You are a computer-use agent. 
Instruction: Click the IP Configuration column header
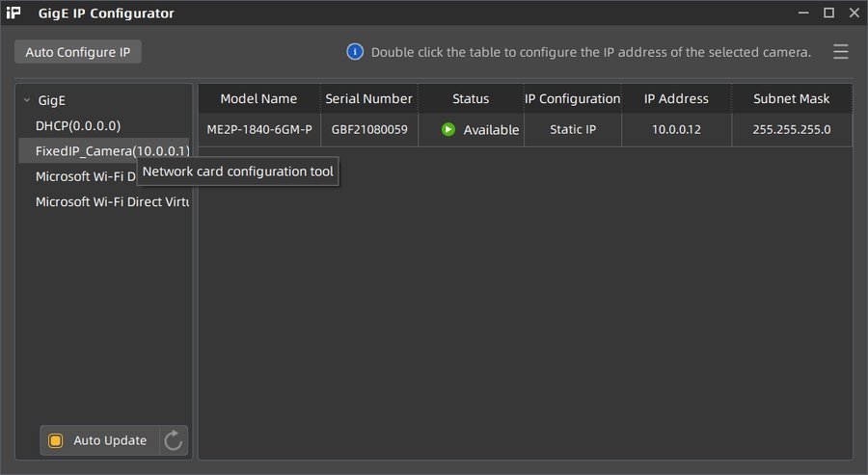click(x=572, y=98)
